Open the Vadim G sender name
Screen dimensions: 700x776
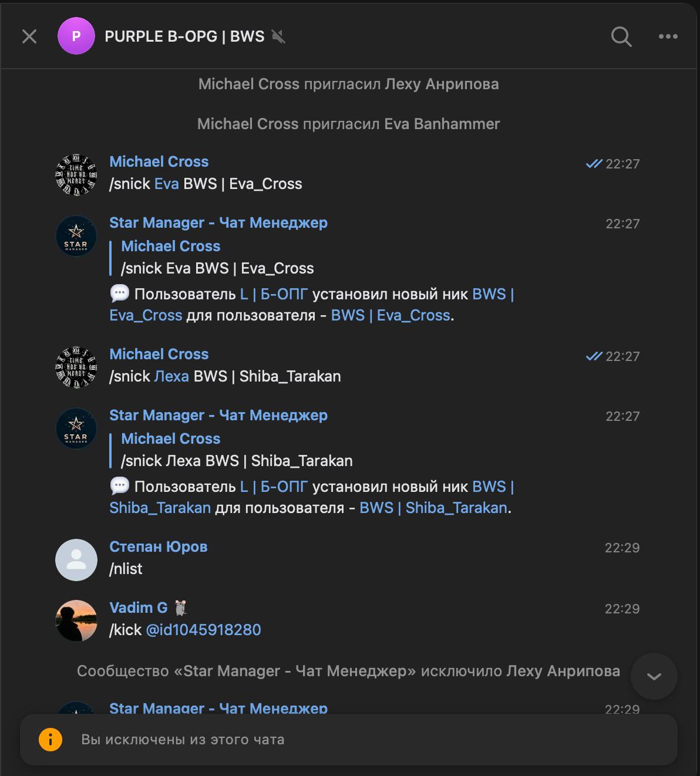139,608
